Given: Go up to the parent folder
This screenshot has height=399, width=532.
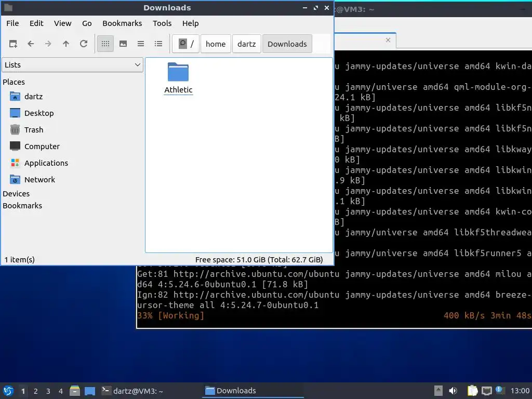Looking at the screenshot, I should click(66, 44).
